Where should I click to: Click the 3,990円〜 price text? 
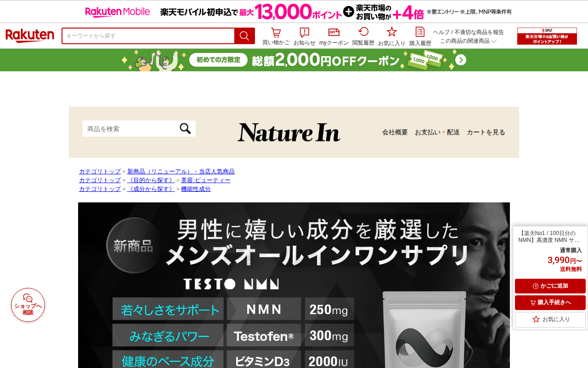coord(565,260)
